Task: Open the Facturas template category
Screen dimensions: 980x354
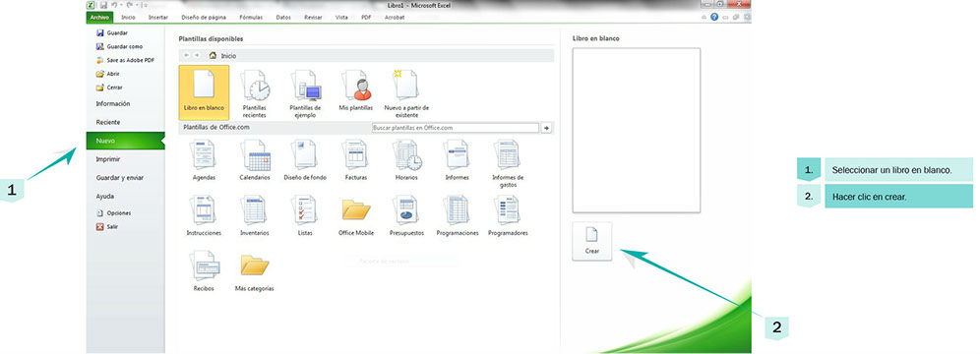Action: [356, 160]
